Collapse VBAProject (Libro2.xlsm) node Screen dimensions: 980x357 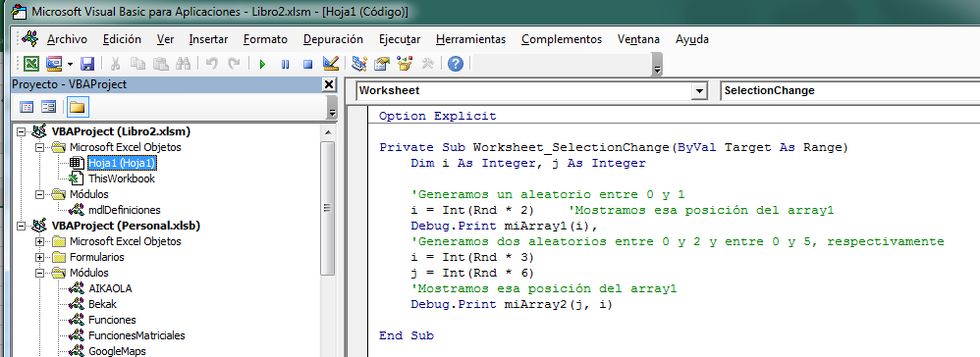(21, 132)
